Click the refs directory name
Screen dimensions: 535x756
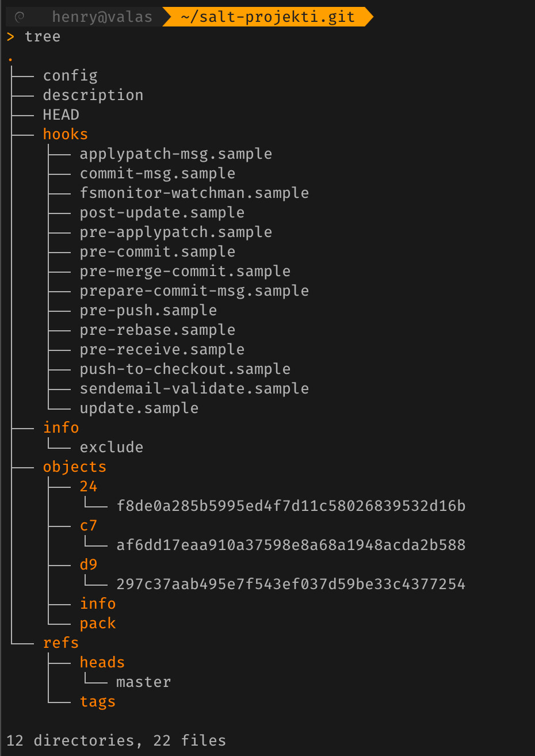pyautogui.click(x=60, y=643)
